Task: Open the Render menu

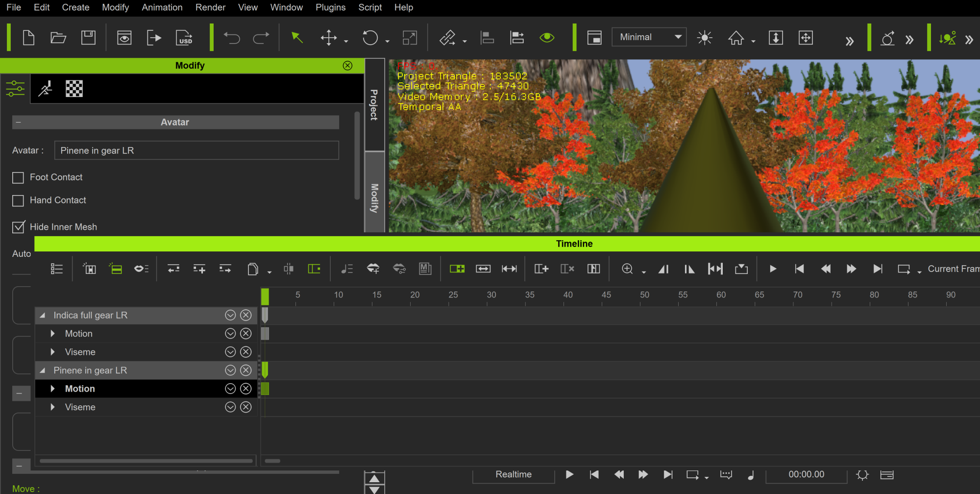Action: tap(210, 7)
